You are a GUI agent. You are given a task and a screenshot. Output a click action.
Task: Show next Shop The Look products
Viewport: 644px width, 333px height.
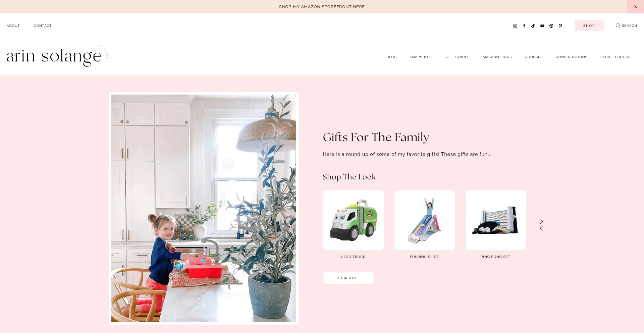pos(541,222)
